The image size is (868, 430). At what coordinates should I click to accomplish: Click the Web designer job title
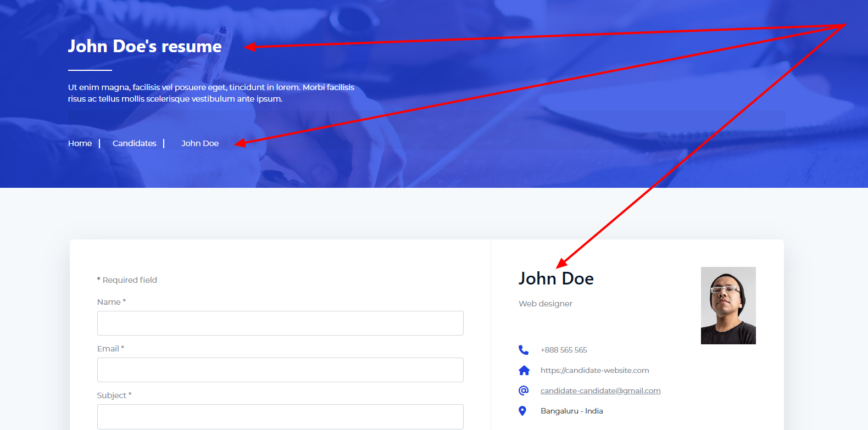click(x=546, y=304)
